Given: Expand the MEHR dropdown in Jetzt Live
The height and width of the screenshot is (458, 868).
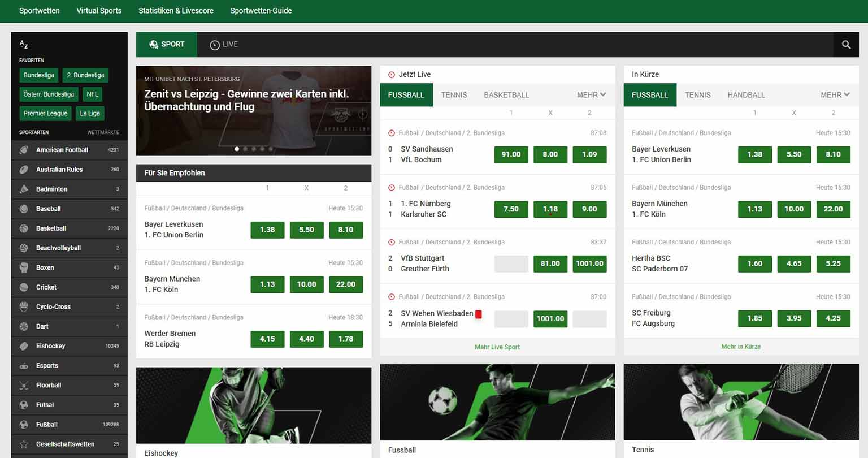Looking at the screenshot, I should coord(591,94).
